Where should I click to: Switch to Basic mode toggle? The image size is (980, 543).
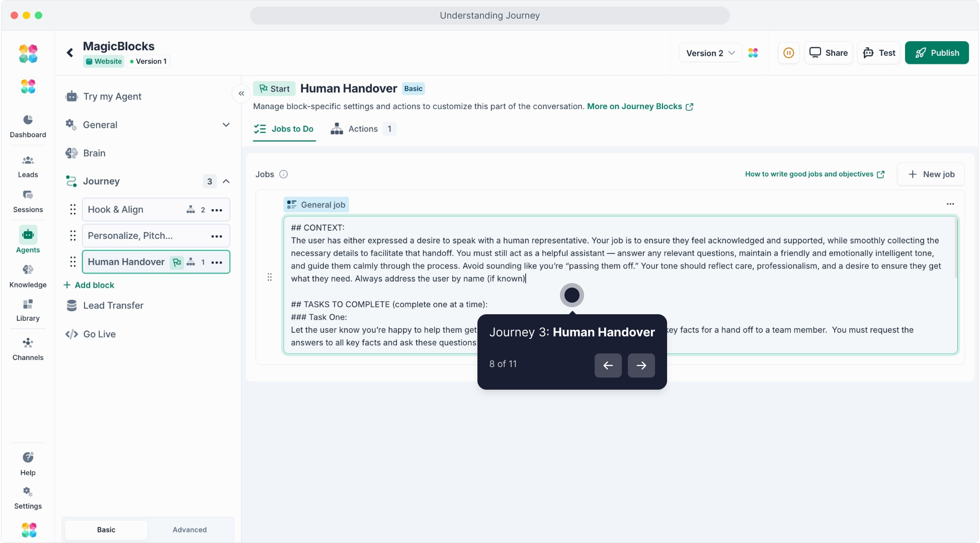(106, 529)
